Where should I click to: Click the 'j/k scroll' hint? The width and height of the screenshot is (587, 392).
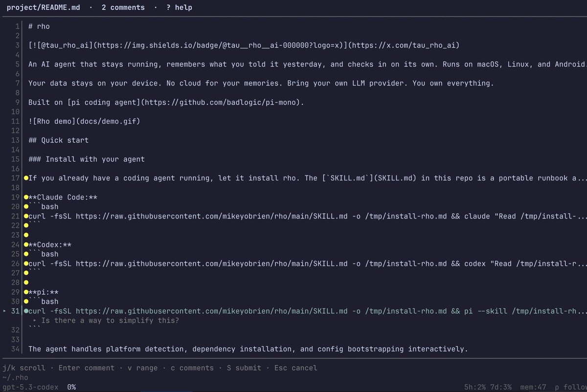[24, 368]
